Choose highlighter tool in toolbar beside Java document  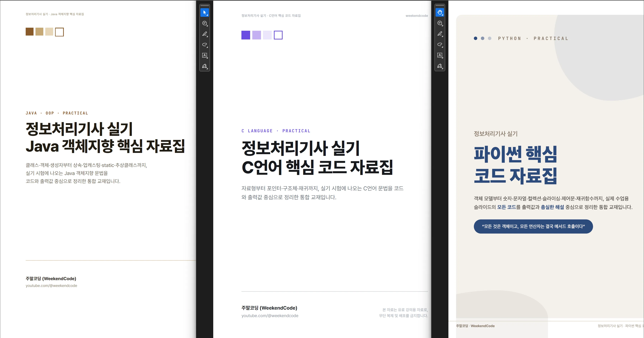pyautogui.click(x=205, y=34)
